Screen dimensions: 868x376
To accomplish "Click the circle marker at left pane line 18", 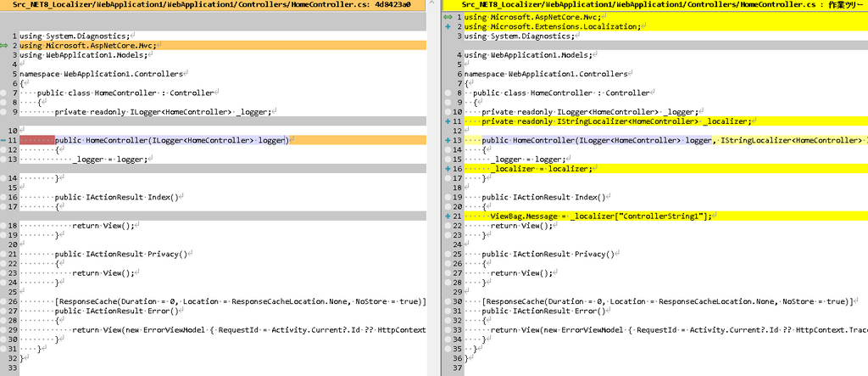I will (x=4, y=225).
